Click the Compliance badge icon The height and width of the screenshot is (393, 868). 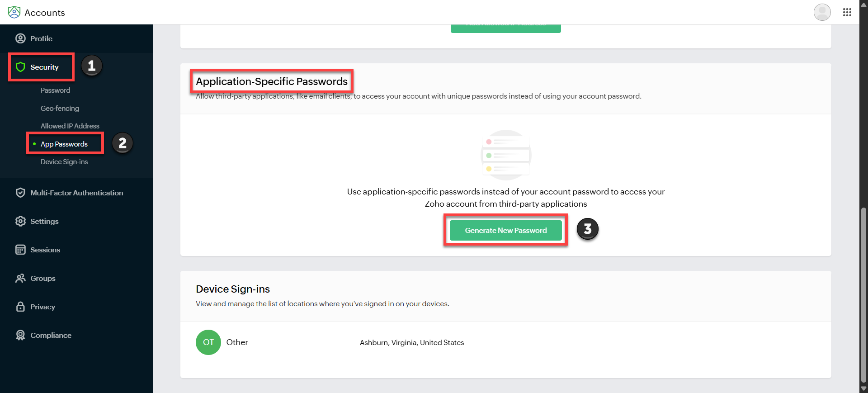20,335
